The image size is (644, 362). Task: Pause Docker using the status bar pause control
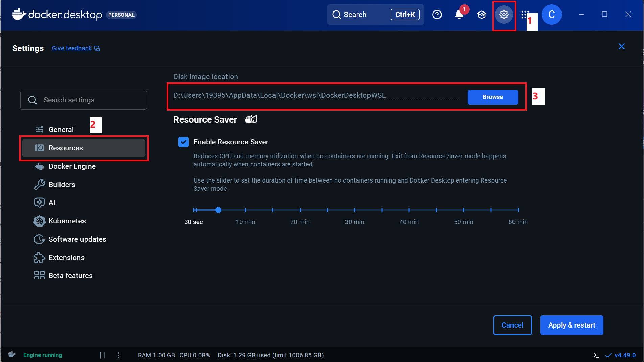[102, 355]
